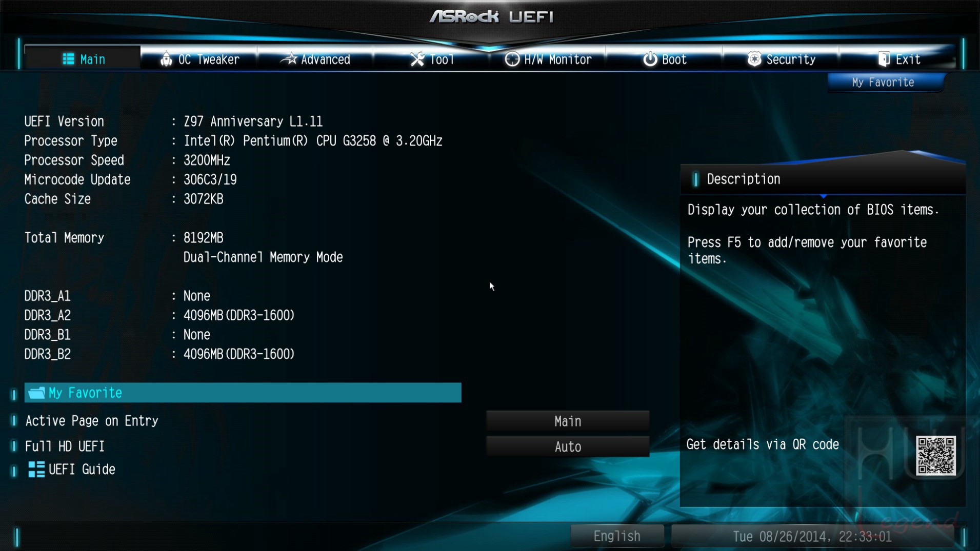The image size is (980, 551).
Task: Open the Tool tab
Action: pyautogui.click(x=431, y=59)
